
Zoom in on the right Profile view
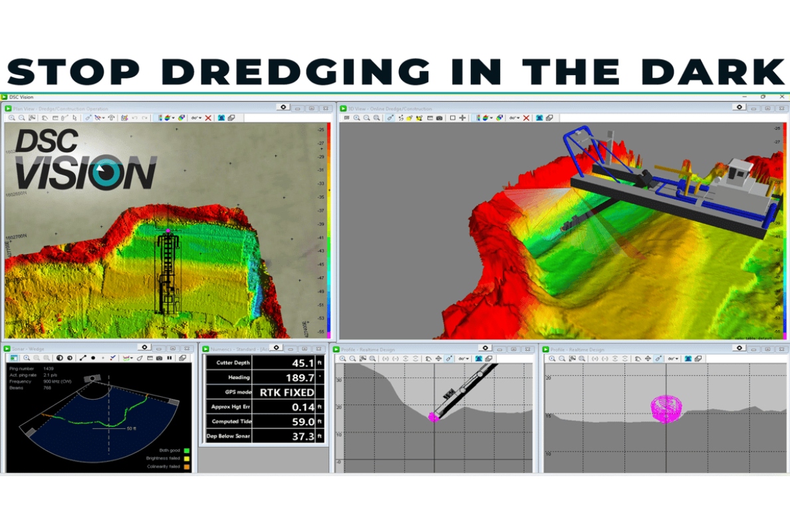pyautogui.click(x=552, y=358)
